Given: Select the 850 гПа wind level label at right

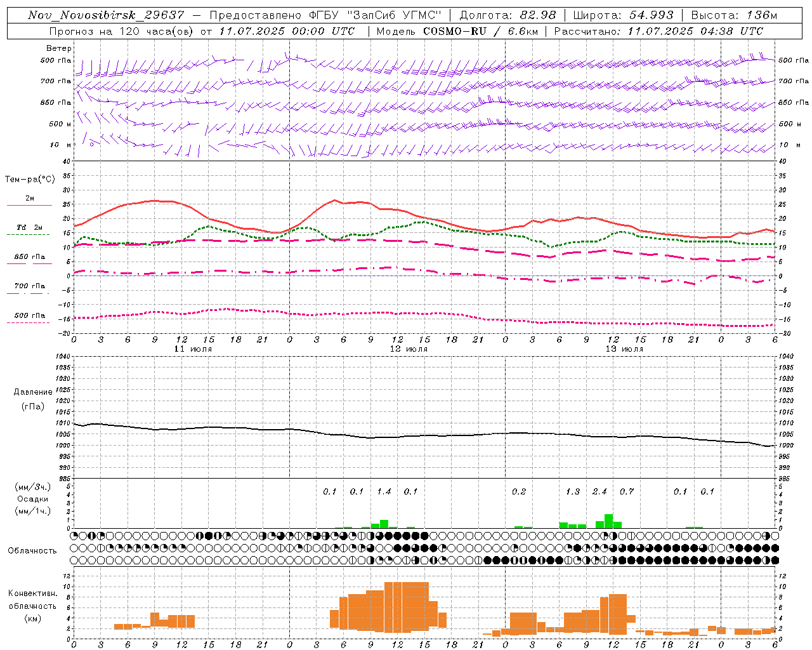Looking at the screenshot, I should [794, 102].
